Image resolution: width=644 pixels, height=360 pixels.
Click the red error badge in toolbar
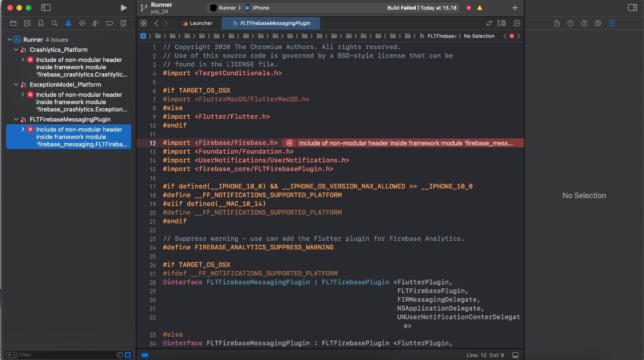pyautogui.click(x=469, y=8)
